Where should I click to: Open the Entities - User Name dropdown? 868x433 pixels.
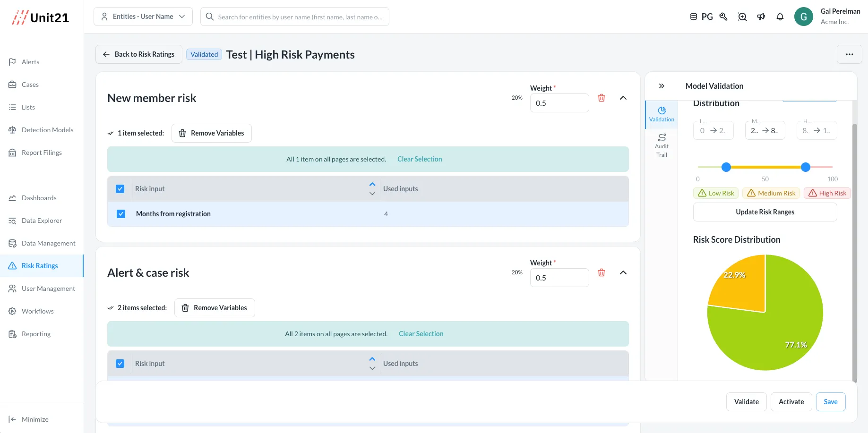[143, 17]
